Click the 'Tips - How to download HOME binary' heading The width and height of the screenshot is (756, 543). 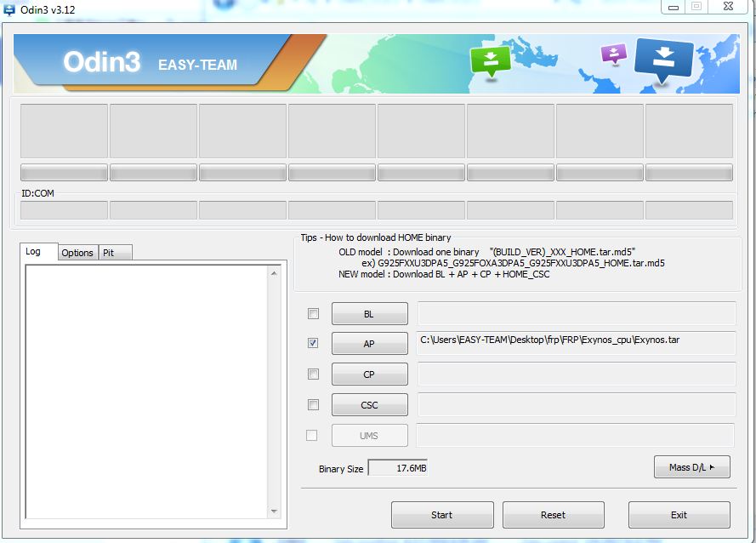[x=376, y=237]
